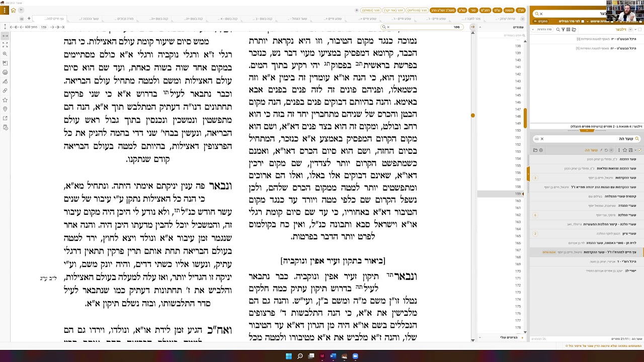This screenshot has height=362, width=644.
Task: Open Word from the Windows taskbar
Action: pos(333,356)
